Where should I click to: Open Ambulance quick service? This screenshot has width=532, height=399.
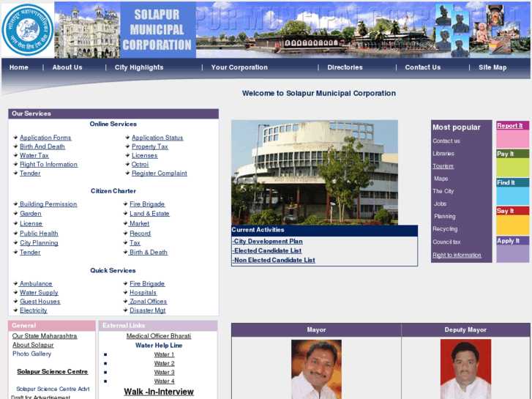coord(36,283)
